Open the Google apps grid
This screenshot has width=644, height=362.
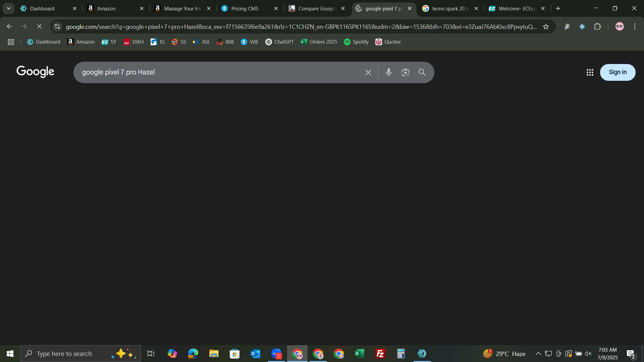[590, 72]
